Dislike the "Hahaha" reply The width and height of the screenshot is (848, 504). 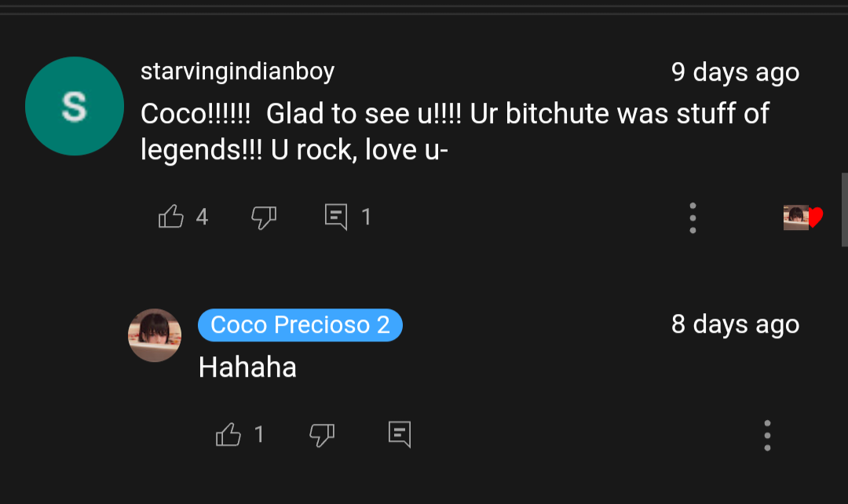(322, 434)
